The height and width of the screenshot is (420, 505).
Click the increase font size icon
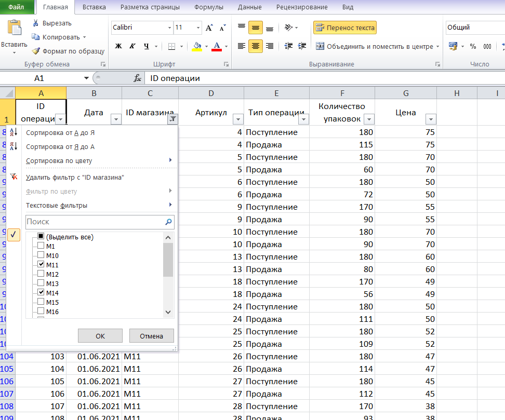[x=209, y=28]
